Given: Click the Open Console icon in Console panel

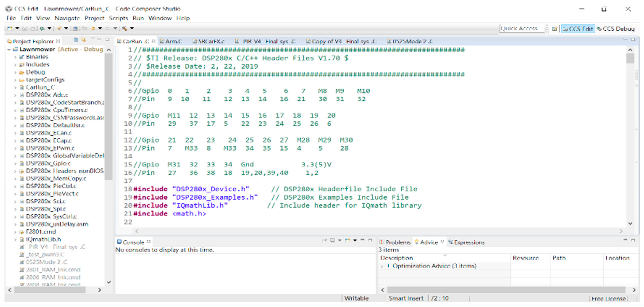Looking at the screenshot, I should tap(348, 241).
